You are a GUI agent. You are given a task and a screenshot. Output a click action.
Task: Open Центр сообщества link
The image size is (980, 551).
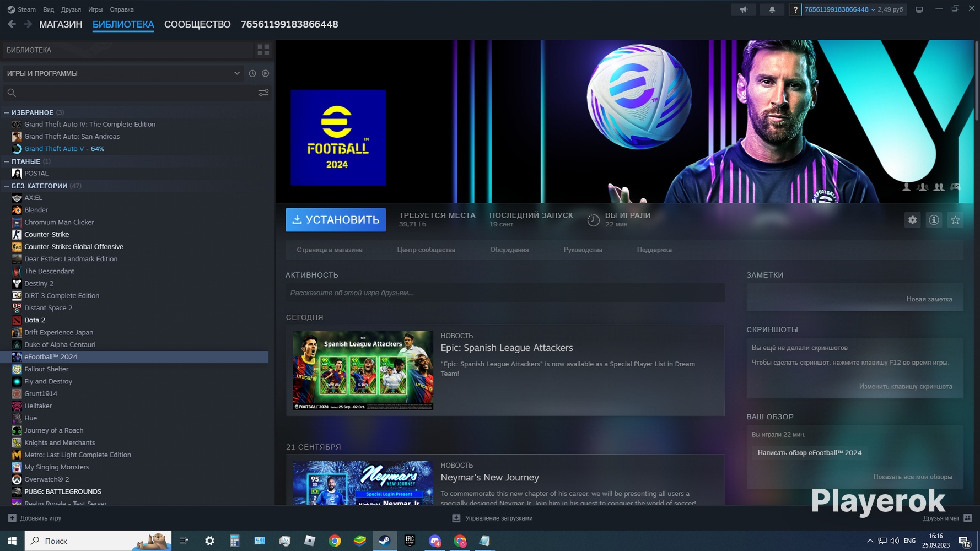pos(426,250)
